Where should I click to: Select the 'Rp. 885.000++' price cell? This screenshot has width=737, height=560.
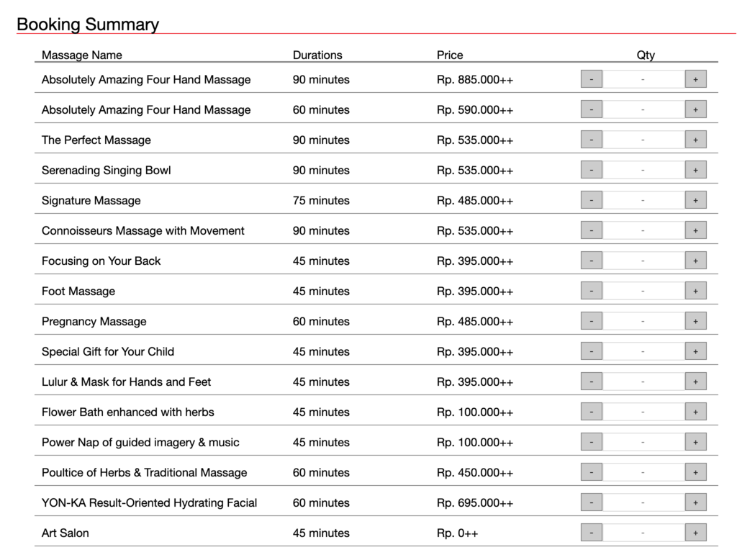pos(475,79)
